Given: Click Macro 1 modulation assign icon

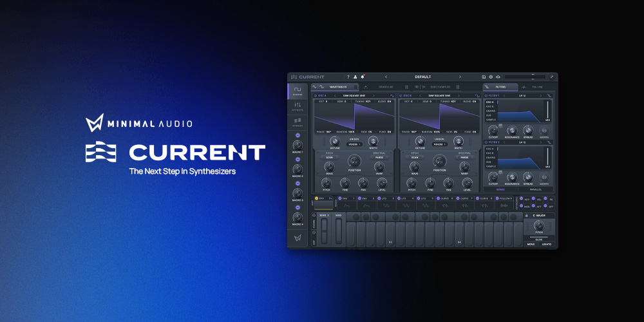Looking at the screenshot, I should click(x=298, y=135).
